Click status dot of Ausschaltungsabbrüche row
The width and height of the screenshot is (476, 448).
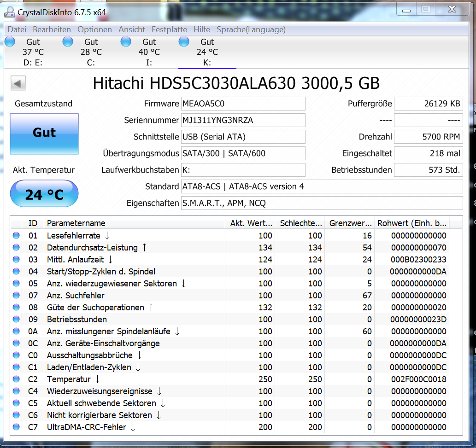pyautogui.click(x=16, y=355)
